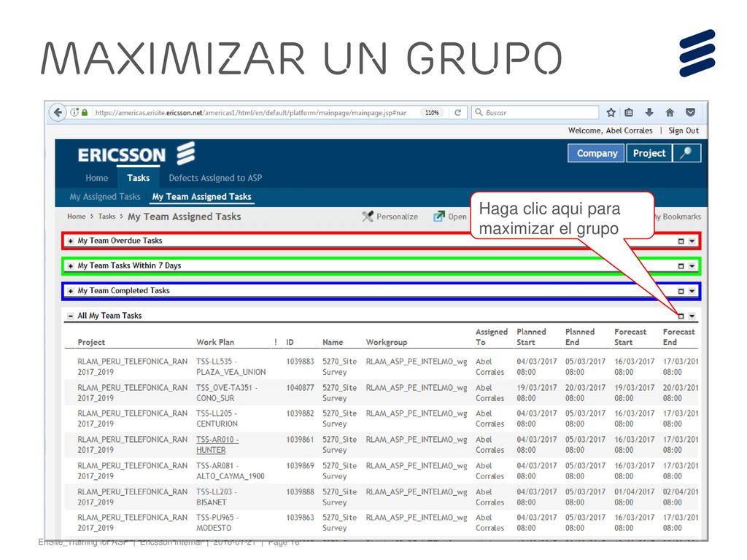Select task ID 1039882
The width and height of the screenshot is (747, 560).
(x=300, y=413)
